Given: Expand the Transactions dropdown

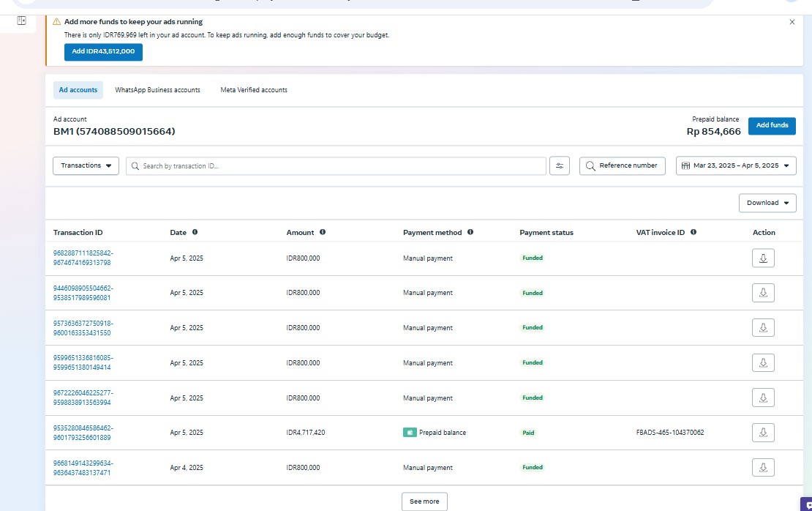Looking at the screenshot, I should pos(86,166).
